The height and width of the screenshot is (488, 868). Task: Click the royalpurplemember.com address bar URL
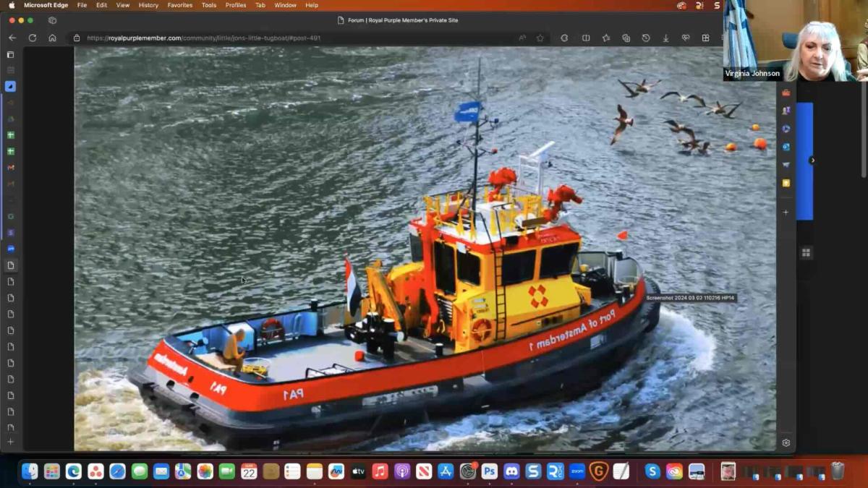(x=203, y=38)
